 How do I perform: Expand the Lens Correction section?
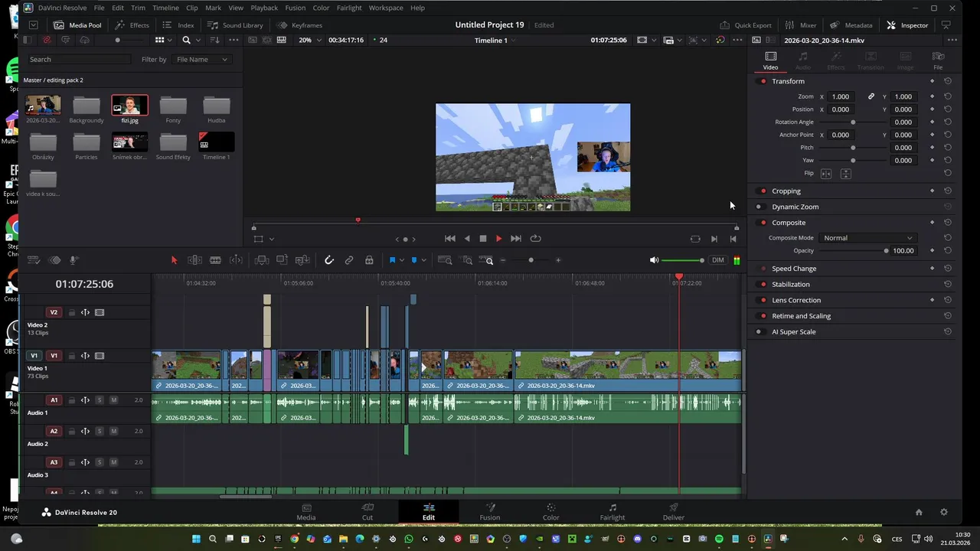coord(796,300)
